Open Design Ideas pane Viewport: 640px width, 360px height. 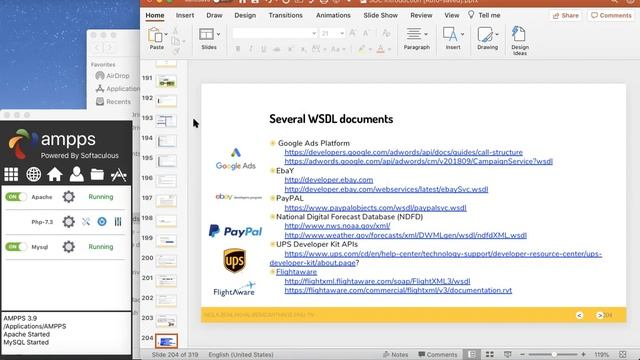tap(519, 40)
